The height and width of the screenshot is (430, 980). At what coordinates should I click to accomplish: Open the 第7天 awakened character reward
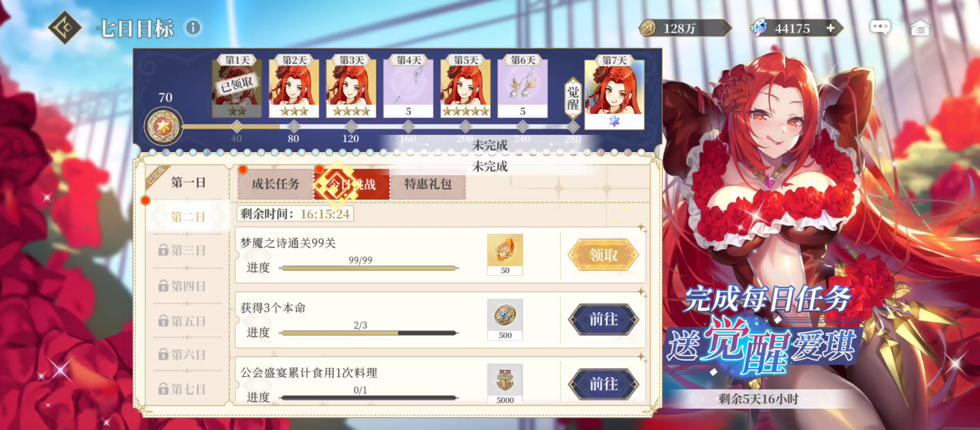pyautogui.click(x=614, y=92)
